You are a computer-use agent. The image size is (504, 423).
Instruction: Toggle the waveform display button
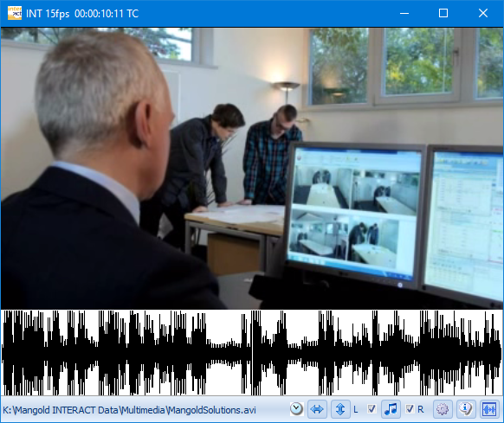tap(489, 409)
